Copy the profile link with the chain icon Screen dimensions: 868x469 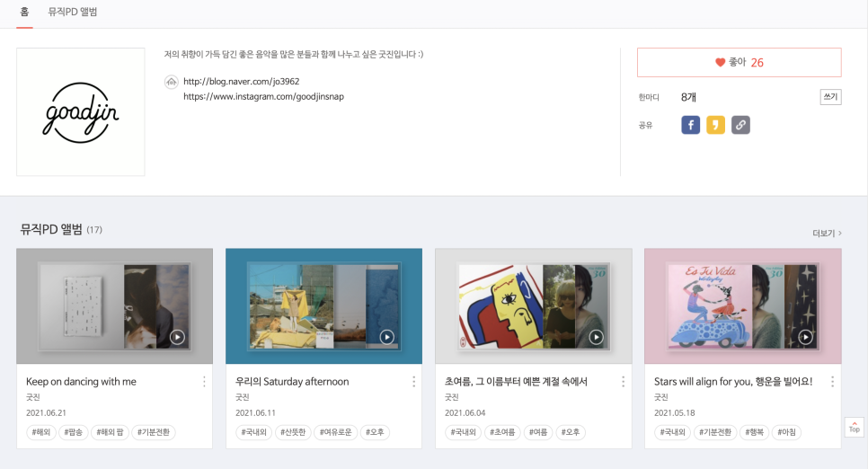tap(740, 125)
